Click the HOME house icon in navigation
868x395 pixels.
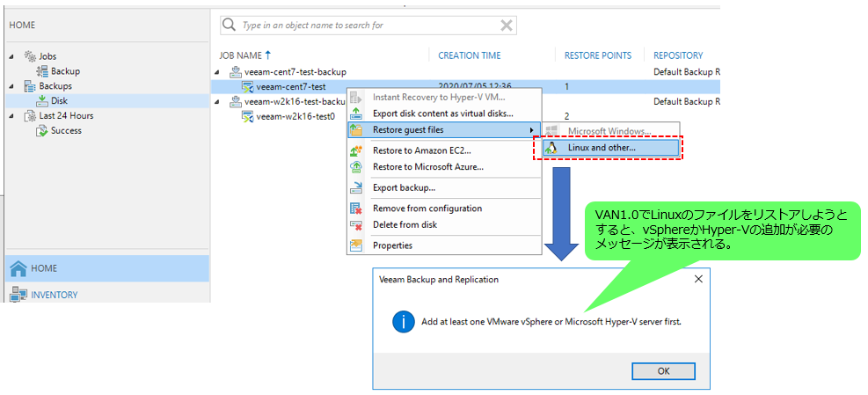[x=18, y=268]
